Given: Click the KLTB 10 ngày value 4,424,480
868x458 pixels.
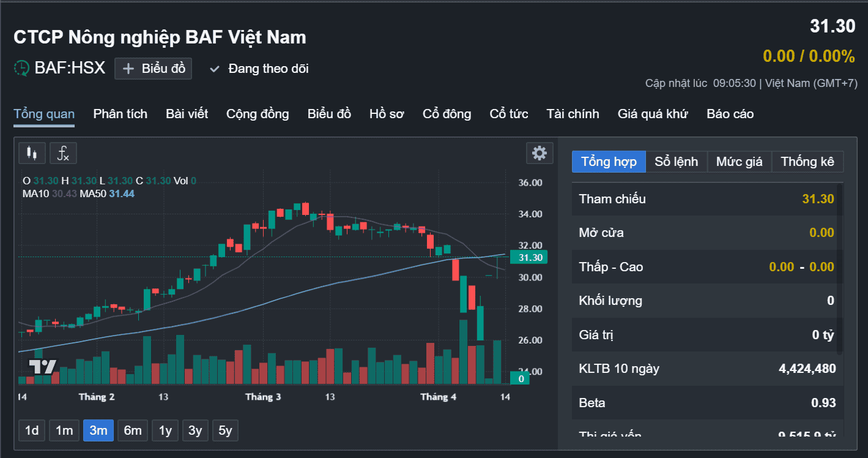Looking at the screenshot, I should [807, 369].
